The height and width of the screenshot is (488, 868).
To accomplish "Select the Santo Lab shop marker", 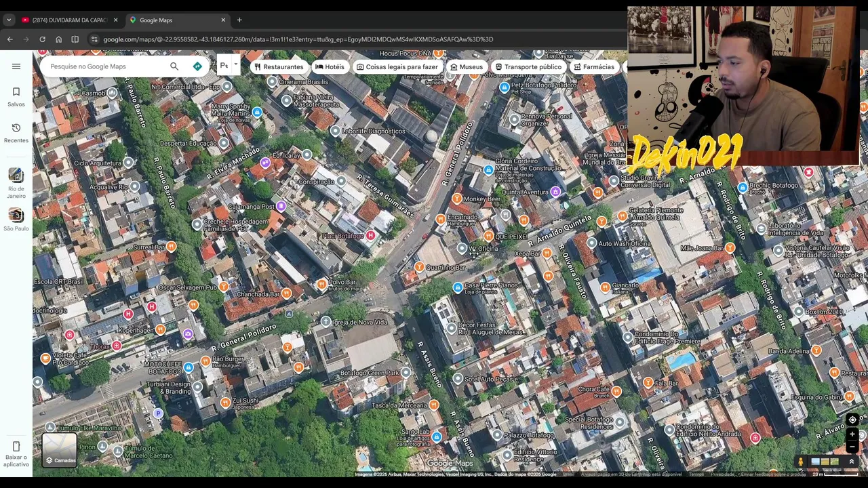I will coord(437,436).
